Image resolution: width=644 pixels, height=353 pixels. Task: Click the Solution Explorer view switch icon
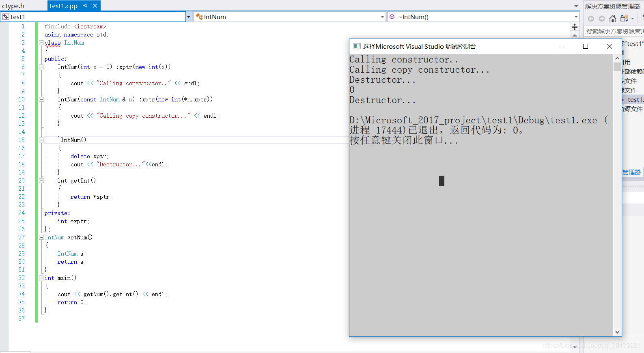tap(624, 18)
